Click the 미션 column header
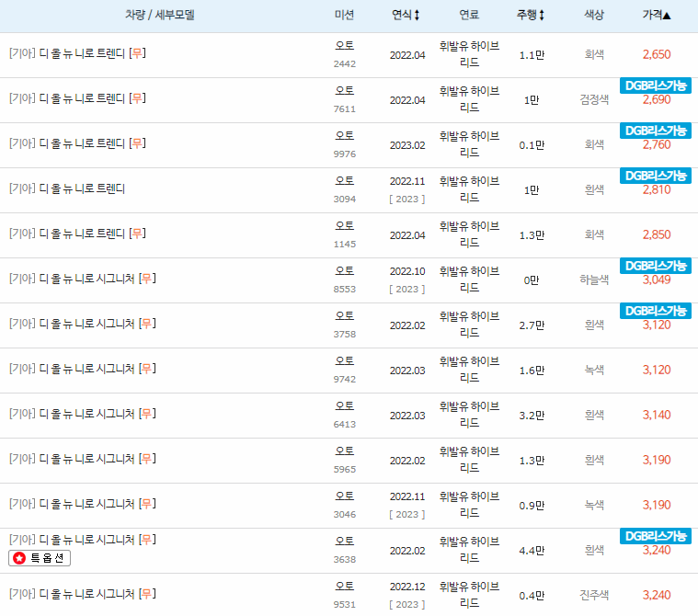The width and height of the screenshot is (698, 616). pyautogui.click(x=345, y=15)
